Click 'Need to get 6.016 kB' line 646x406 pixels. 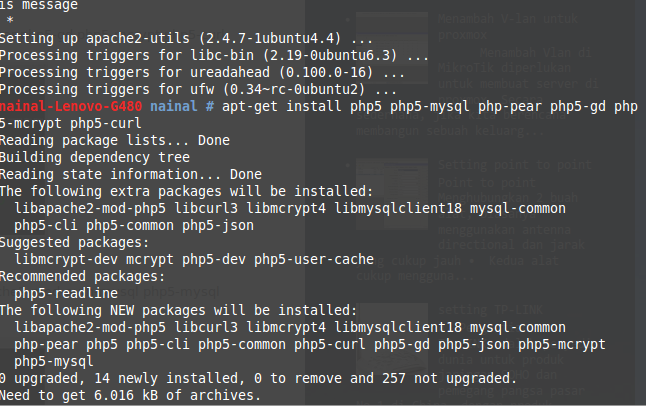point(130,395)
